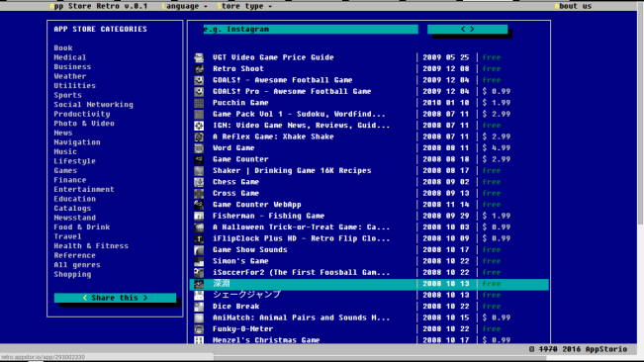Select the Reference category
644x362 pixels.
point(75,256)
